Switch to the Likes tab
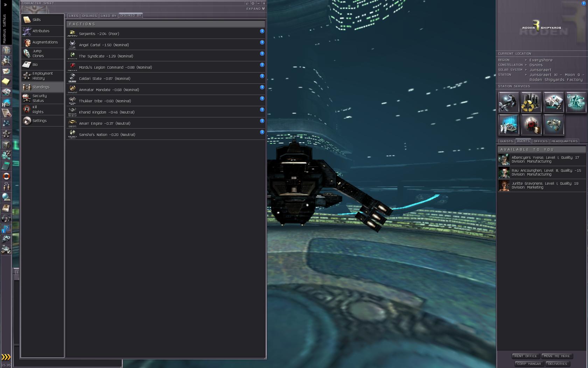Viewport: 588px width, 368px height. point(73,16)
